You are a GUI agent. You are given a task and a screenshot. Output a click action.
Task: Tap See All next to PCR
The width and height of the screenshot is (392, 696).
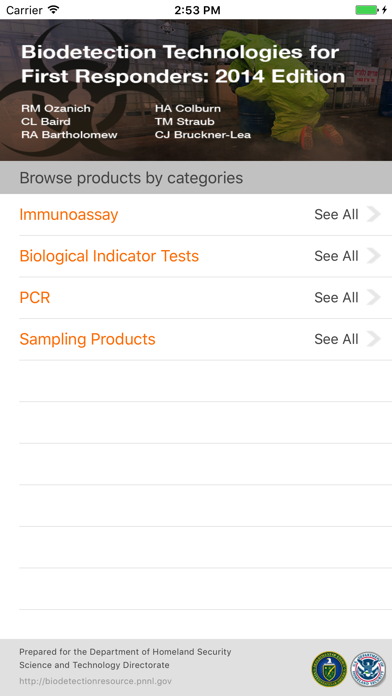click(x=336, y=298)
